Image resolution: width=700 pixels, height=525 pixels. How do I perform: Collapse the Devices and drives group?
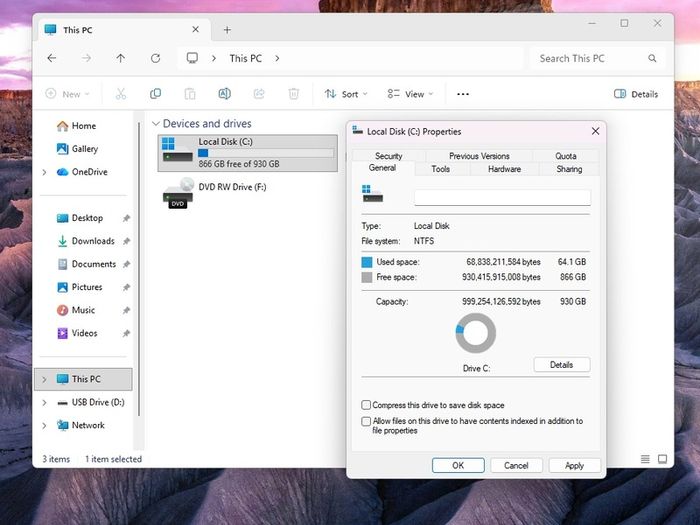pos(156,124)
